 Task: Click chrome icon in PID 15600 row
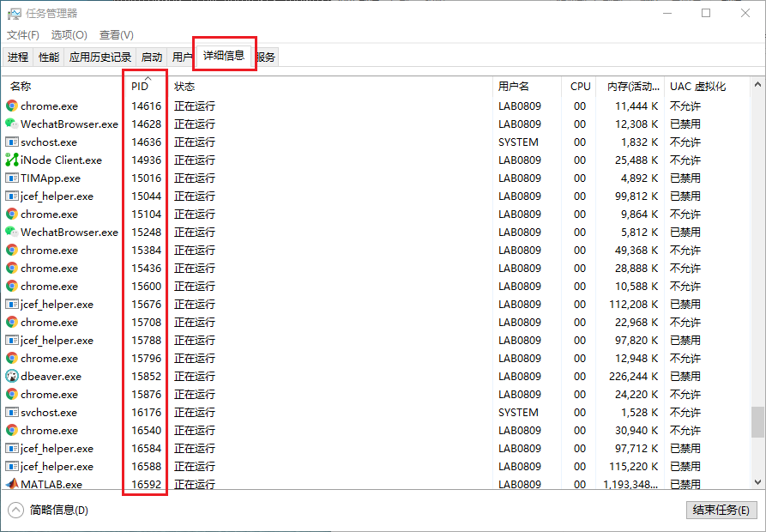tap(12, 287)
